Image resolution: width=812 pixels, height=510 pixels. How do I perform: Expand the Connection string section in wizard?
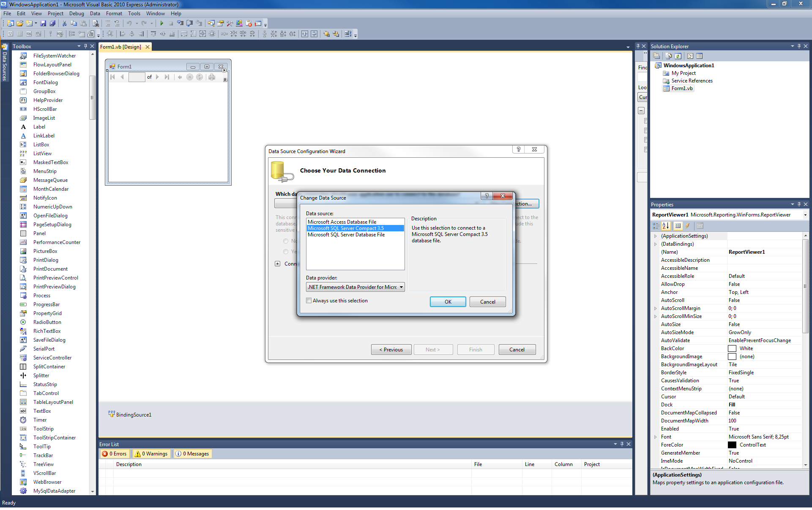click(x=277, y=264)
